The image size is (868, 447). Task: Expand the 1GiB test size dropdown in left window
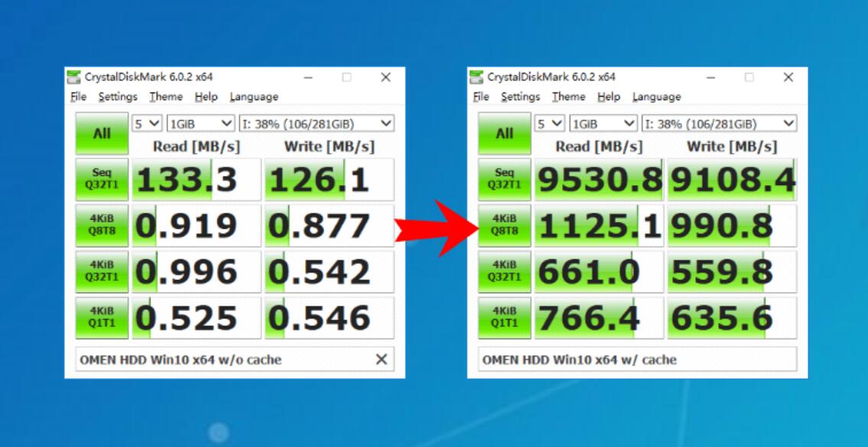click(x=201, y=123)
